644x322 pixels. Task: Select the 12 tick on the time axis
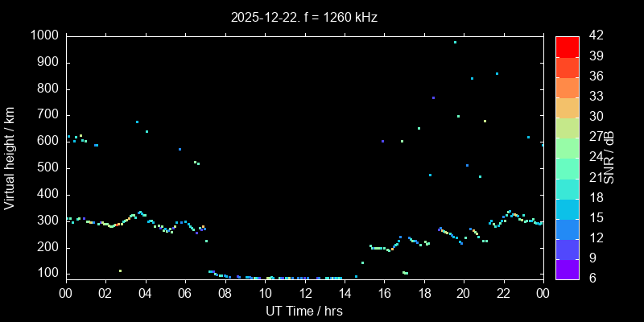click(303, 294)
